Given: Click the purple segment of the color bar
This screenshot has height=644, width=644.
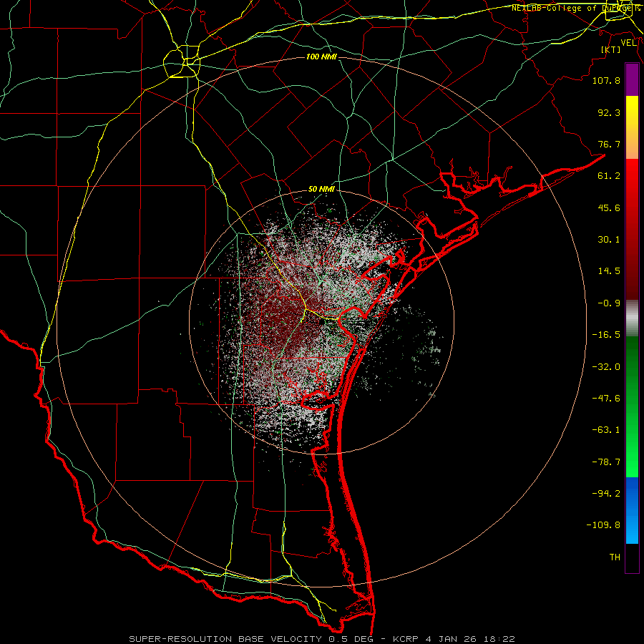Looking at the screenshot, I should [632, 79].
